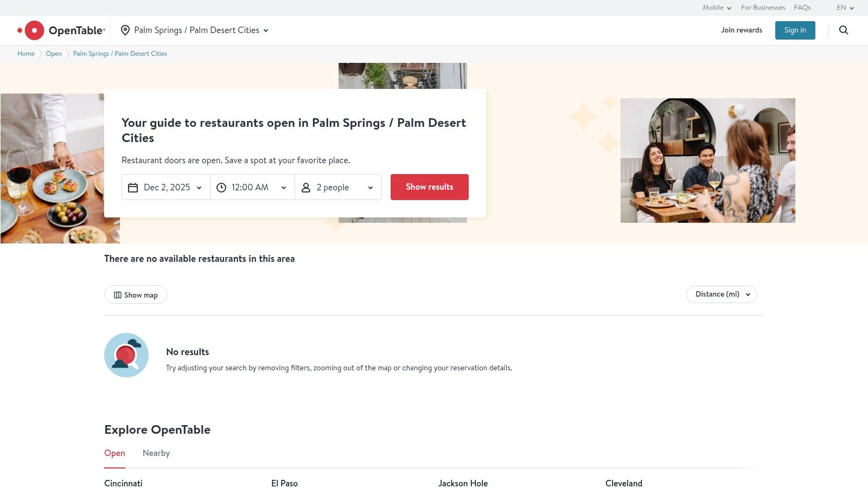This screenshot has width=868, height=488.
Task: Change the 12:00 AM reservation time
Action: click(252, 187)
